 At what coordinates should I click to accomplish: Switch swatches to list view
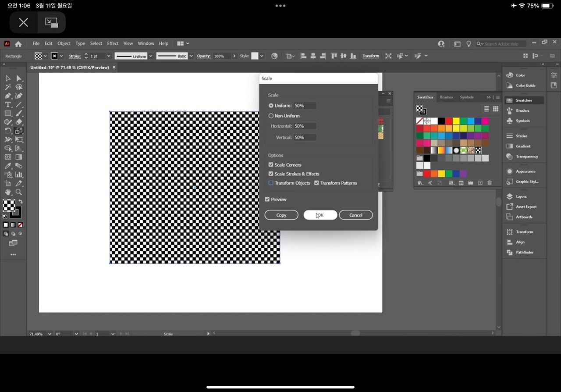tap(486, 109)
